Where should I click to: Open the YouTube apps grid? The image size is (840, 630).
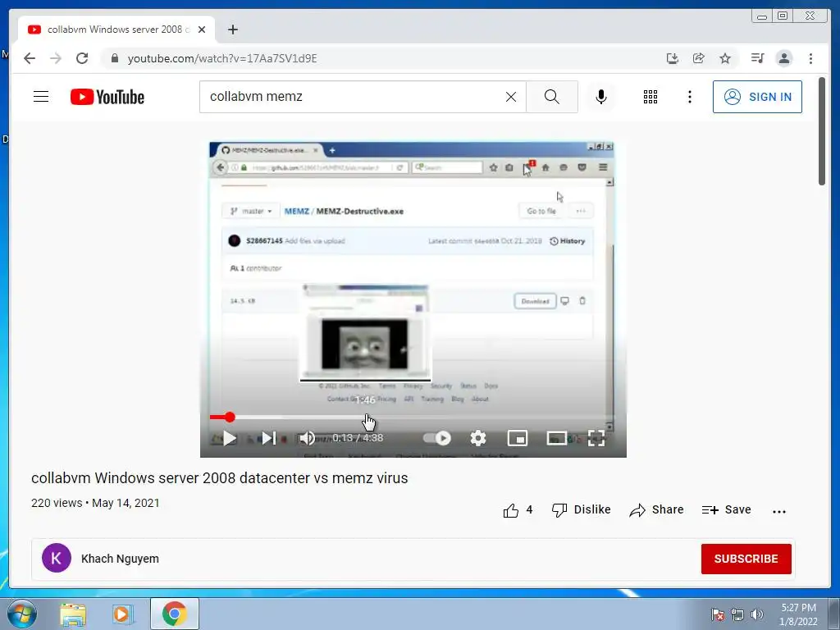click(x=651, y=97)
